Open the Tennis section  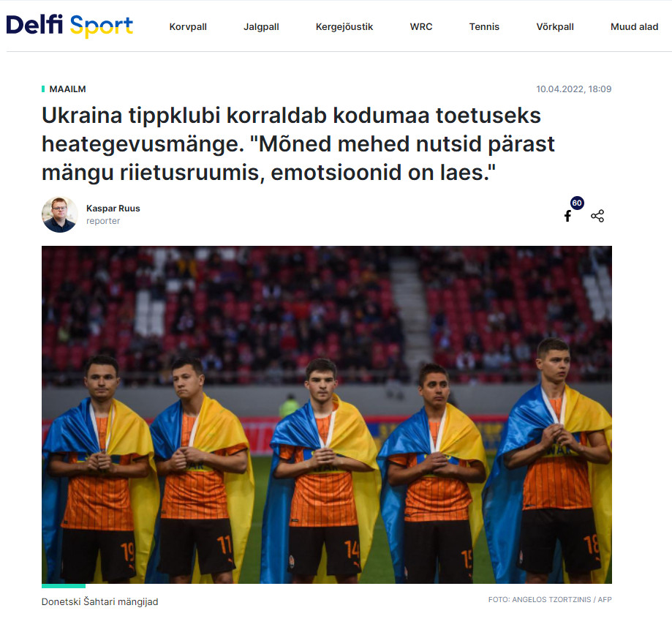click(x=484, y=26)
